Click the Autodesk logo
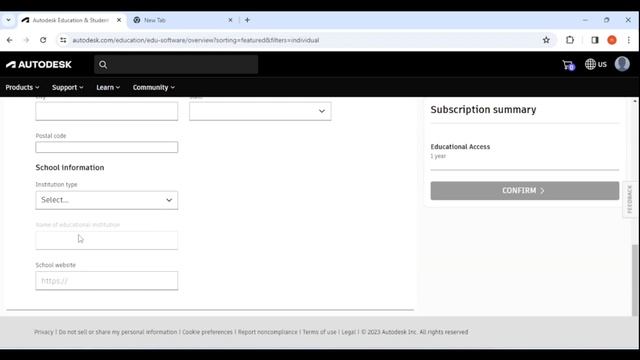Image resolution: width=640 pixels, height=360 pixels. (x=39, y=64)
